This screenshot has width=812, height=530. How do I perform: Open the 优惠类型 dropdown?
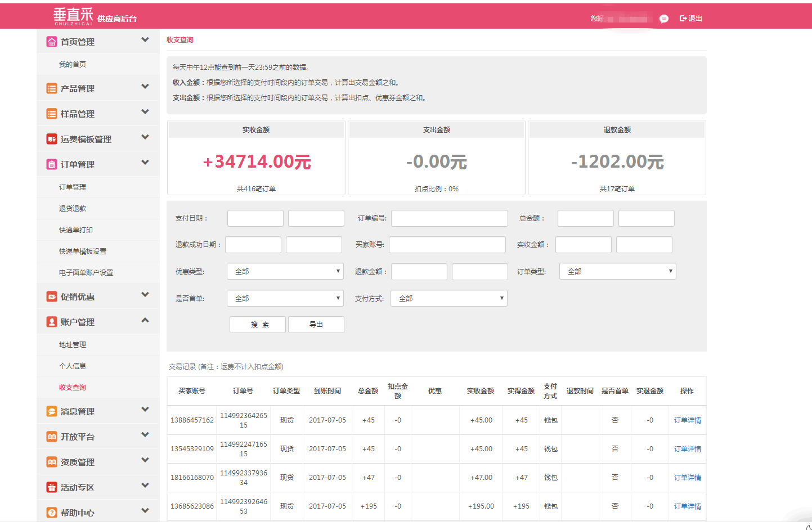coord(285,271)
